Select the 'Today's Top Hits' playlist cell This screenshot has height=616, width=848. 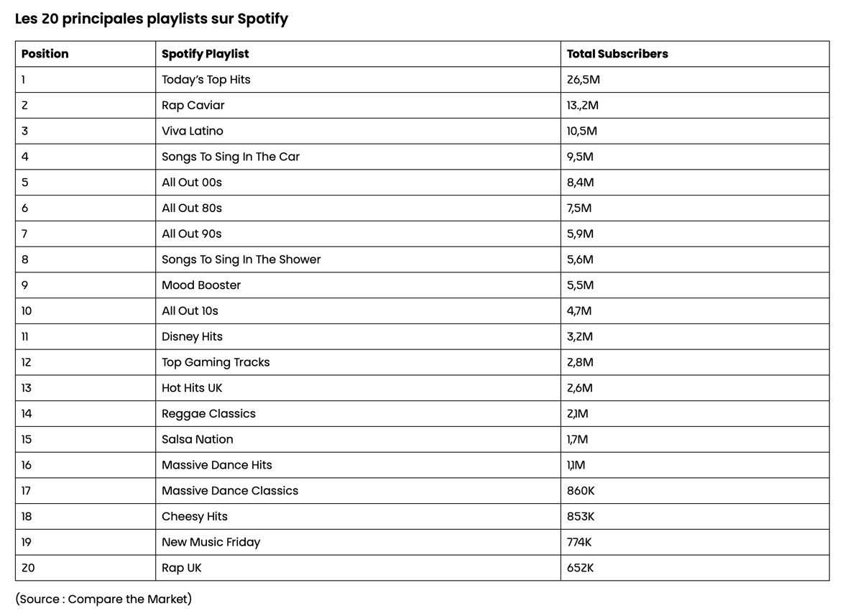point(206,80)
